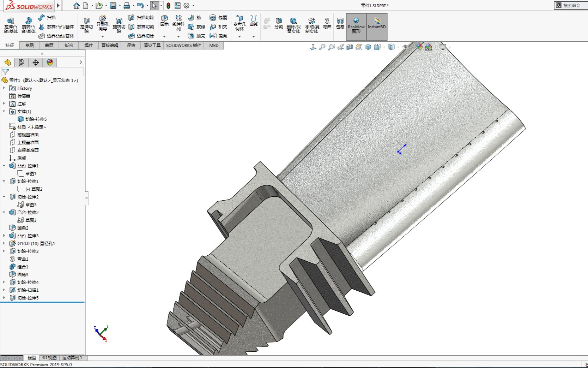The image size is (588, 368).
Task: Switch to the 3D 视图 tab at the bottom
Action: coord(49,358)
